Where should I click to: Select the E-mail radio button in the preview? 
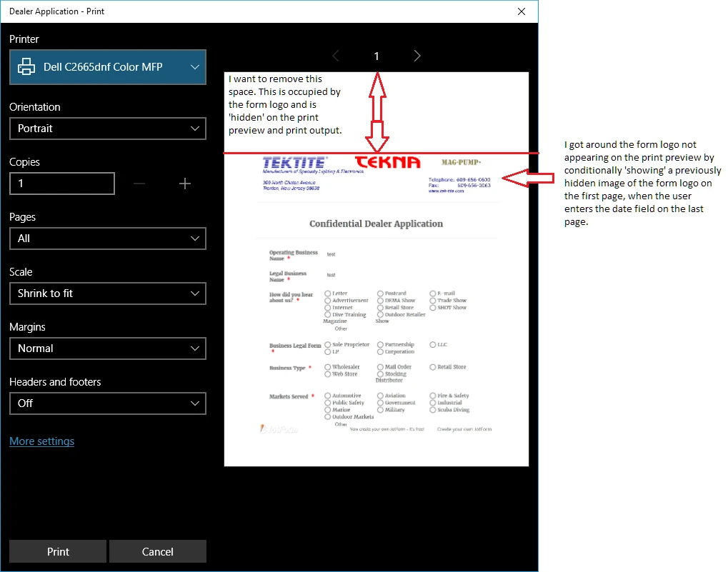[432, 293]
